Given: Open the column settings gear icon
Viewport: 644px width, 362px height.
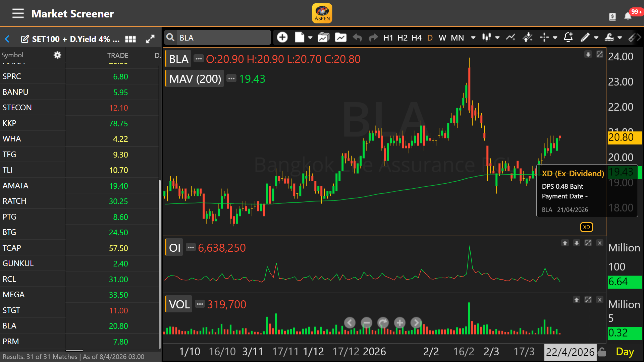Looking at the screenshot, I should pyautogui.click(x=57, y=55).
